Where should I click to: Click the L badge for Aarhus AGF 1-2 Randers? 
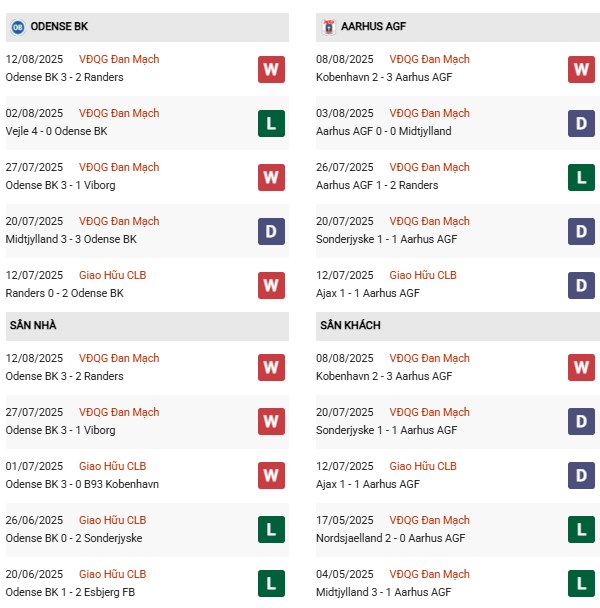pyautogui.click(x=581, y=177)
